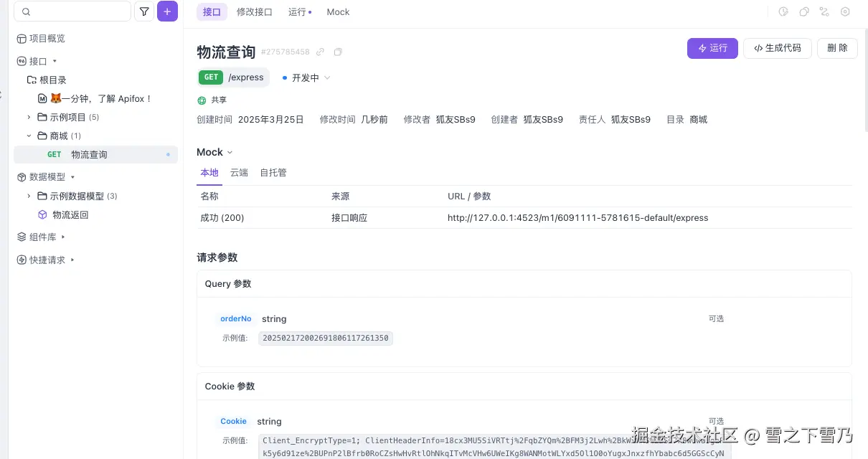Image resolution: width=868 pixels, height=459 pixels.
Task: Select the 自托管 mock tab
Action: point(273,173)
